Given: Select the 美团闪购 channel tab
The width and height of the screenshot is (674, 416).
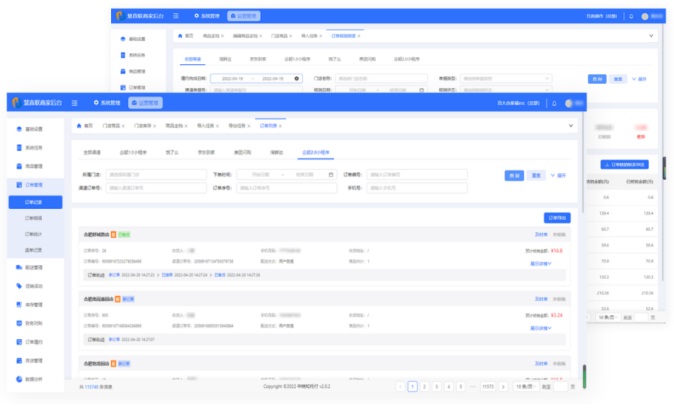Looking at the screenshot, I should point(242,152).
